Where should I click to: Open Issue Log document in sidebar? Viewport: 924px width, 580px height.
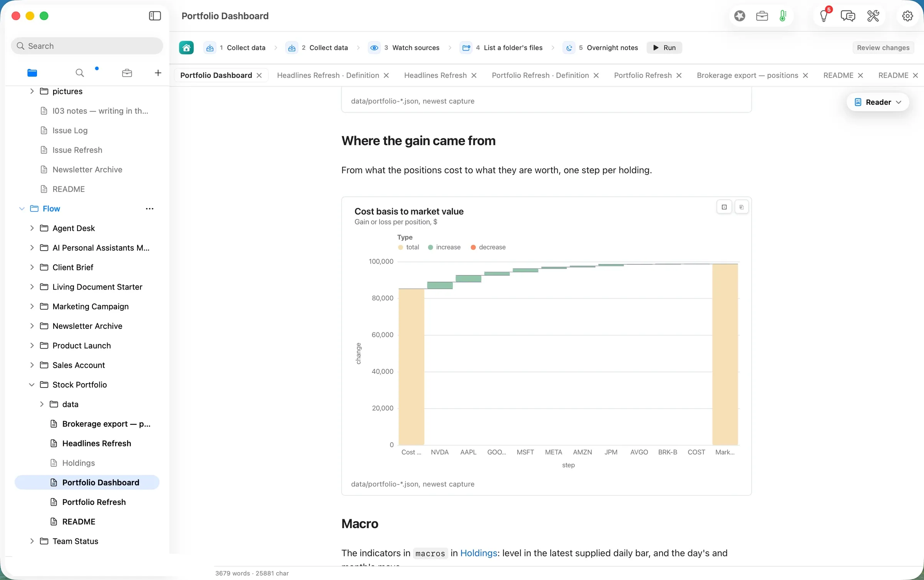tap(87, 131)
